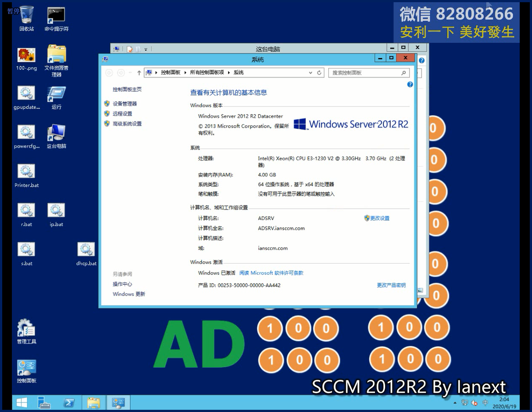The image size is (532, 412).
Task: Show hidden tray icons arrow
Action: pyautogui.click(x=455, y=403)
